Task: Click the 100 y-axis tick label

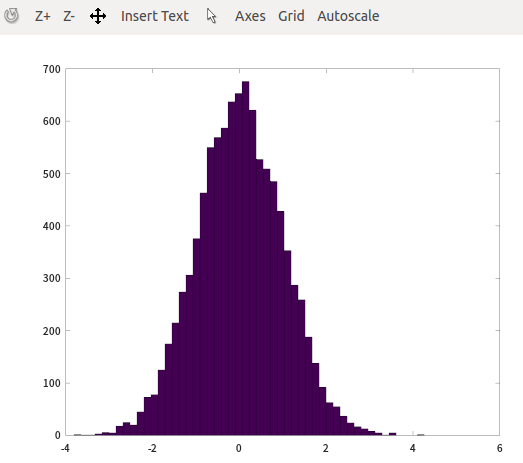Action: [52, 383]
